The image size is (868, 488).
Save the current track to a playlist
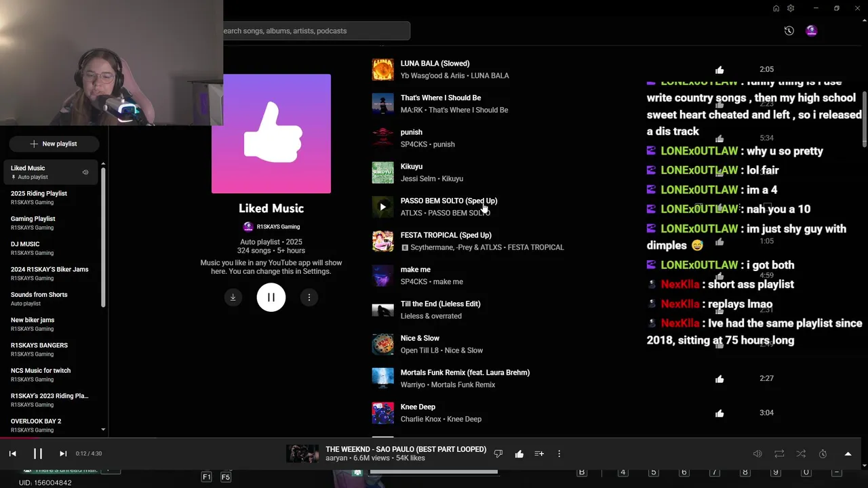point(539,453)
